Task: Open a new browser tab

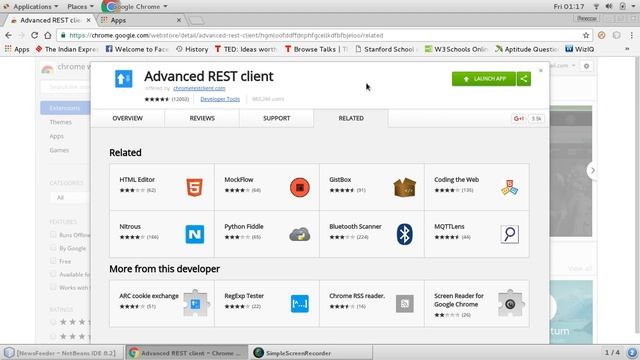Action: click(x=196, y=20)
